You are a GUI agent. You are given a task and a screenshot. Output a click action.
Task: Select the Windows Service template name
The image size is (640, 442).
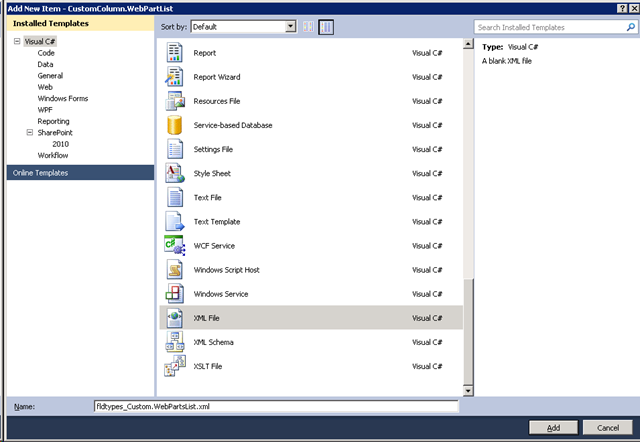click(221, 293)
